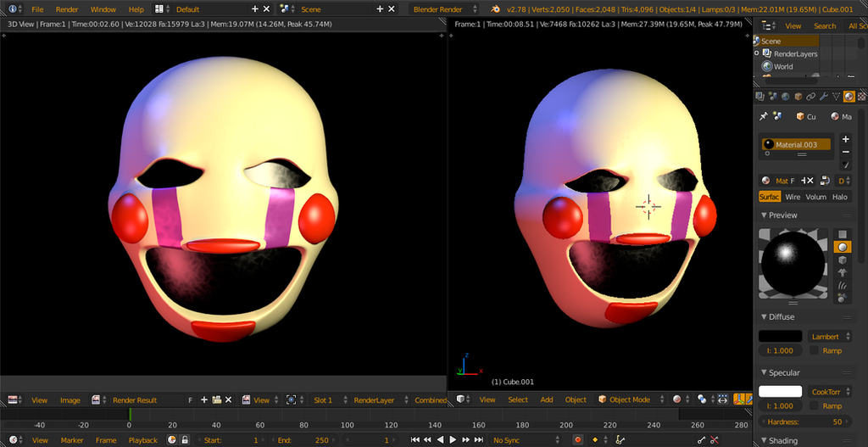Open the folder icon in image editor header
Screen dimensions: 868x447
217,400
